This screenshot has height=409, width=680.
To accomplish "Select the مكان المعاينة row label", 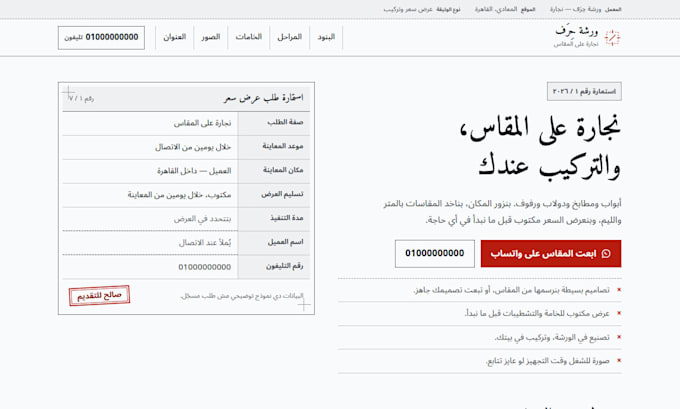I will tap(283, 170).
